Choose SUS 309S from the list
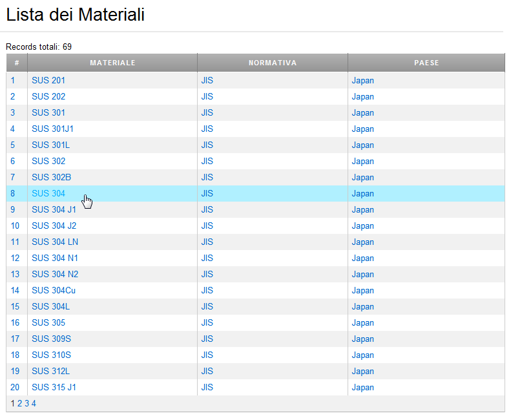 51,339
